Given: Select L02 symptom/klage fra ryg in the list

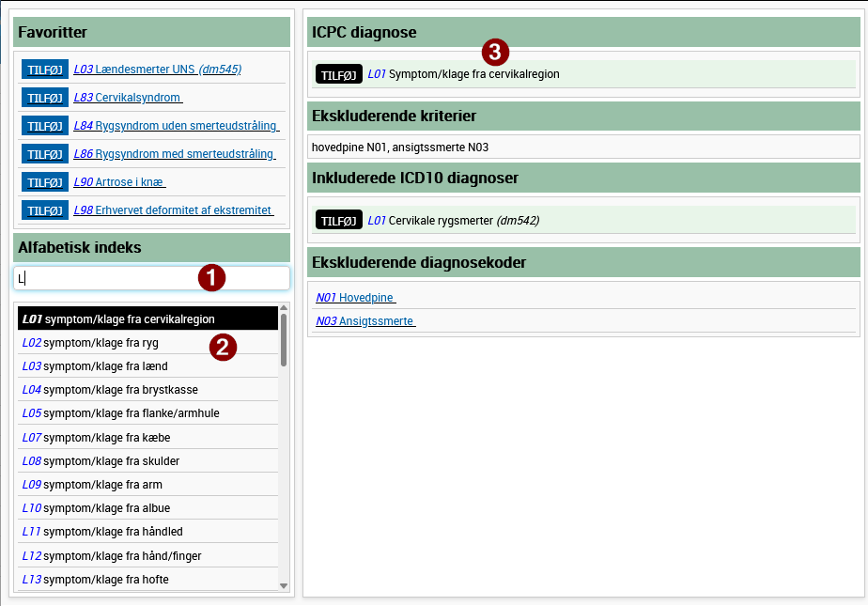Looking at the screenshot, I should (91, 343).
